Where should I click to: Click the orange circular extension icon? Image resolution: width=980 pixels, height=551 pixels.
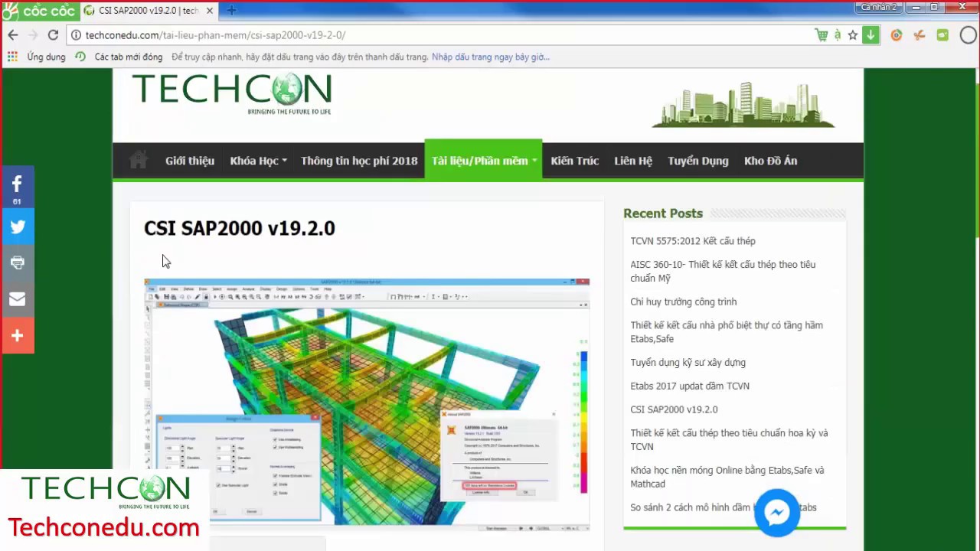point(897,35)
